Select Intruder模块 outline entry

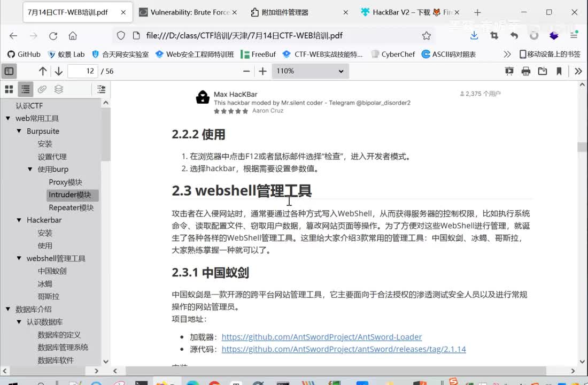click(73, 195)
